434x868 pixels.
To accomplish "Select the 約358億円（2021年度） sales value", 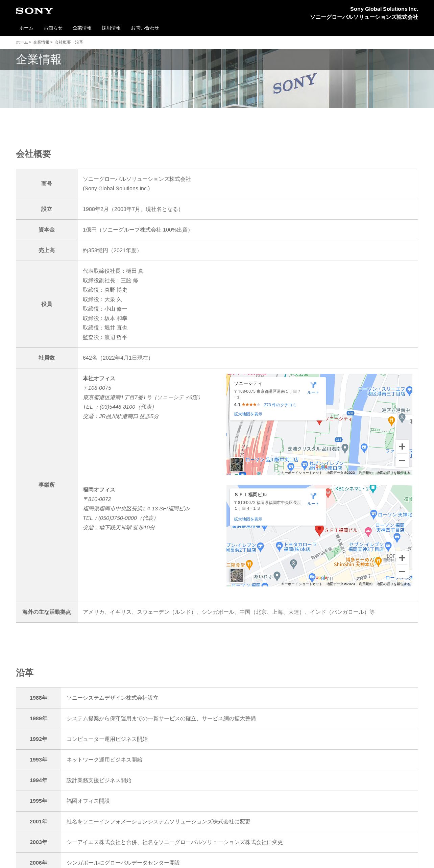I will tap(112, 250).
